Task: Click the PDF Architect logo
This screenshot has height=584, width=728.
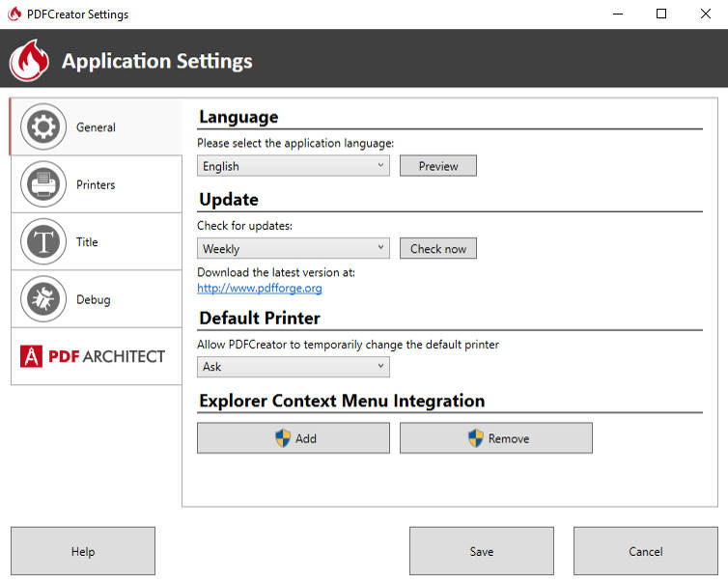Action: 93,356
